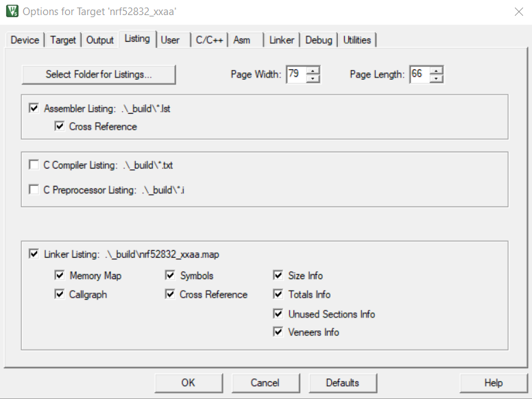Click the Page Width input field
Image resolution: width=532 pixels, height=399 pixels.
[x=296, y=74]
